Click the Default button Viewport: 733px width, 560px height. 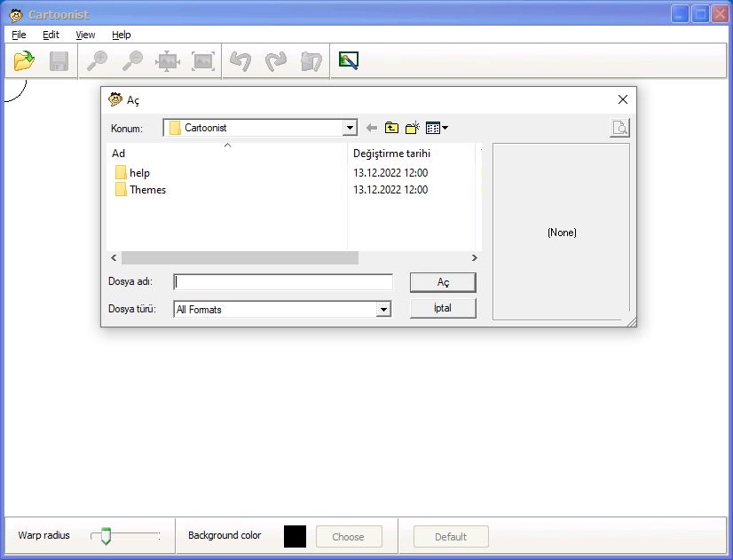click(451, 537)
